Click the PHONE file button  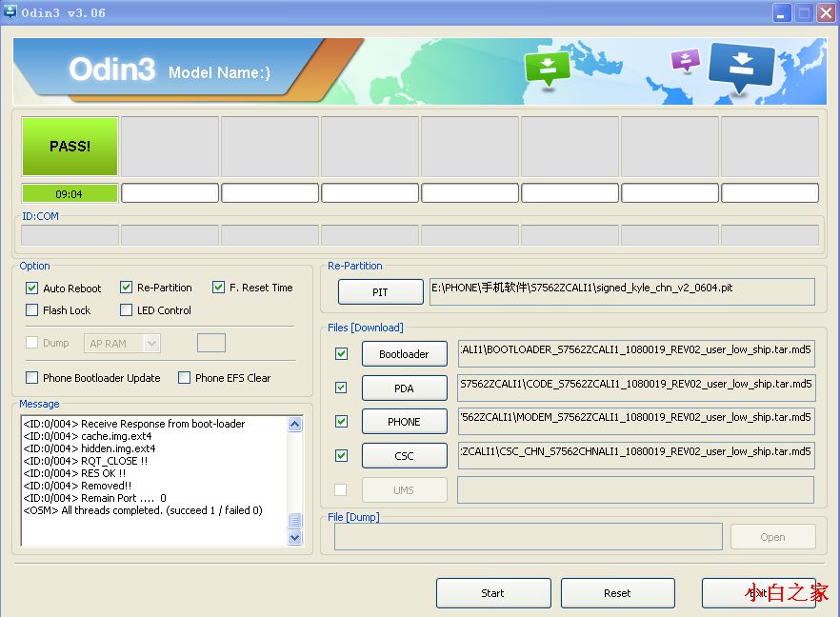[x=404, y=422]
